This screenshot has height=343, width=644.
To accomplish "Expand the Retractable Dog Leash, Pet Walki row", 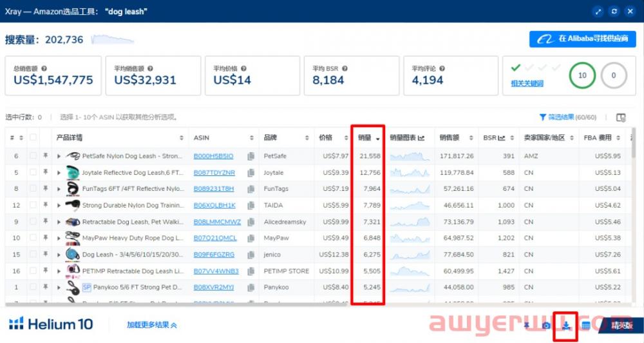I will (59, 222).
